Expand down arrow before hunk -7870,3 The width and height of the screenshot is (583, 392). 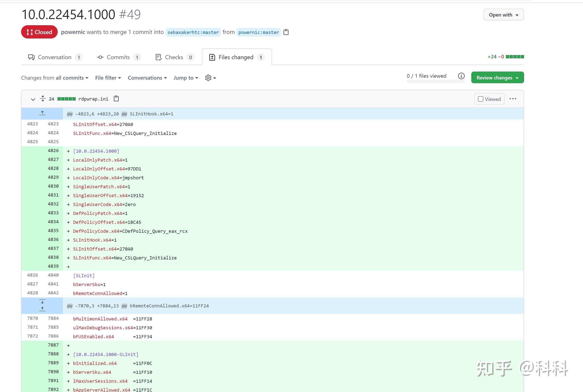(x=42, y=302)
